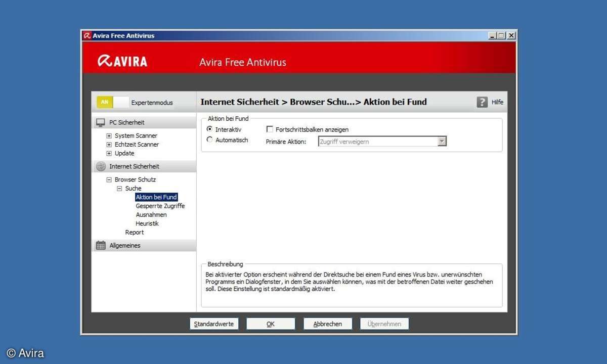Click the Avira logo in the red banner

click(122, 62)
